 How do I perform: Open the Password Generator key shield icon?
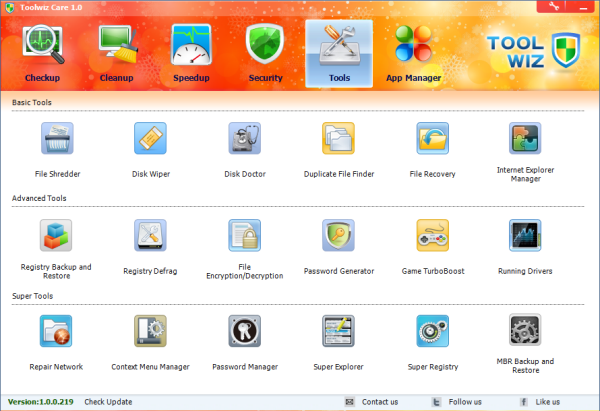(338, 235)
